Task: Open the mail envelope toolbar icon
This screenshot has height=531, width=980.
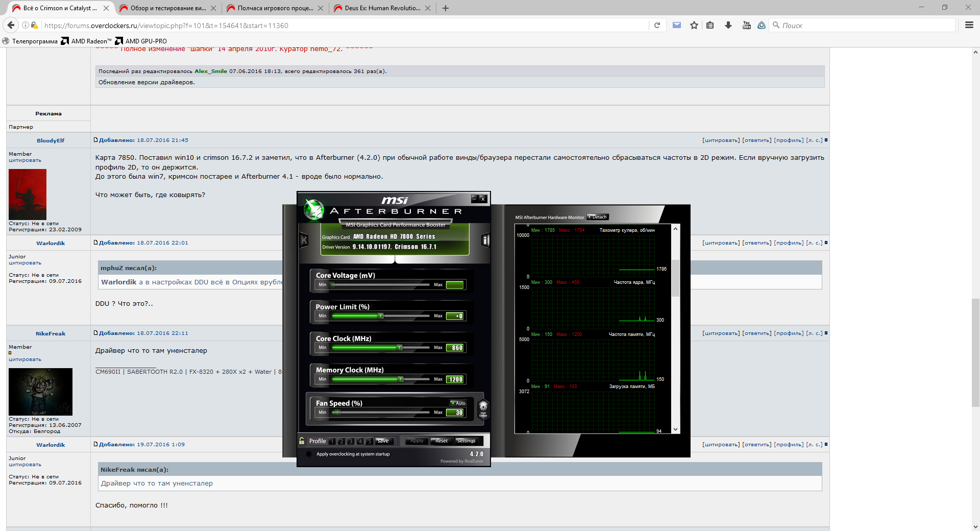Action: click(677, 25)
